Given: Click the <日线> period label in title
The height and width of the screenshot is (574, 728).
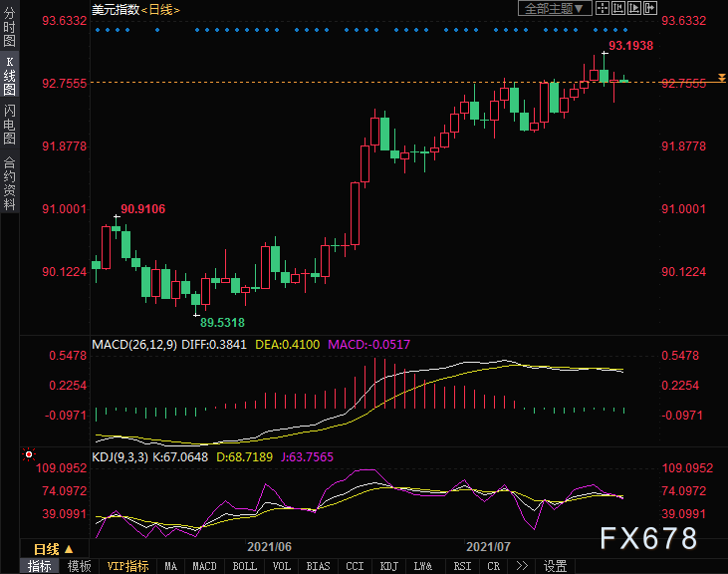Looking at the screenshot, I should pyautogui.click(x=160, y=9).
